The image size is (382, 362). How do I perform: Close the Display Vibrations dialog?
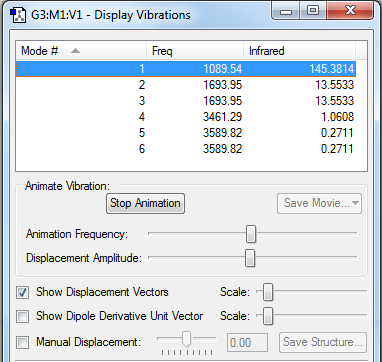[x=350, y=11]
